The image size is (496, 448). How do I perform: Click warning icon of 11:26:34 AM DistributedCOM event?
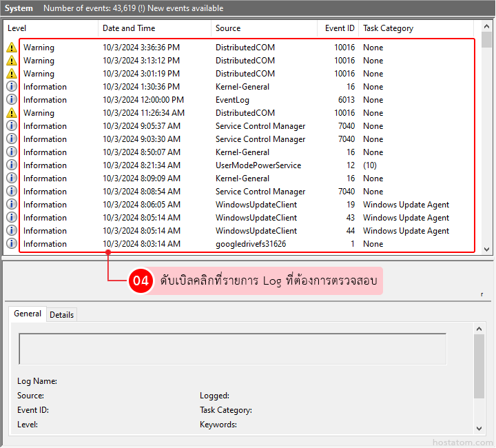coord(12,113)
